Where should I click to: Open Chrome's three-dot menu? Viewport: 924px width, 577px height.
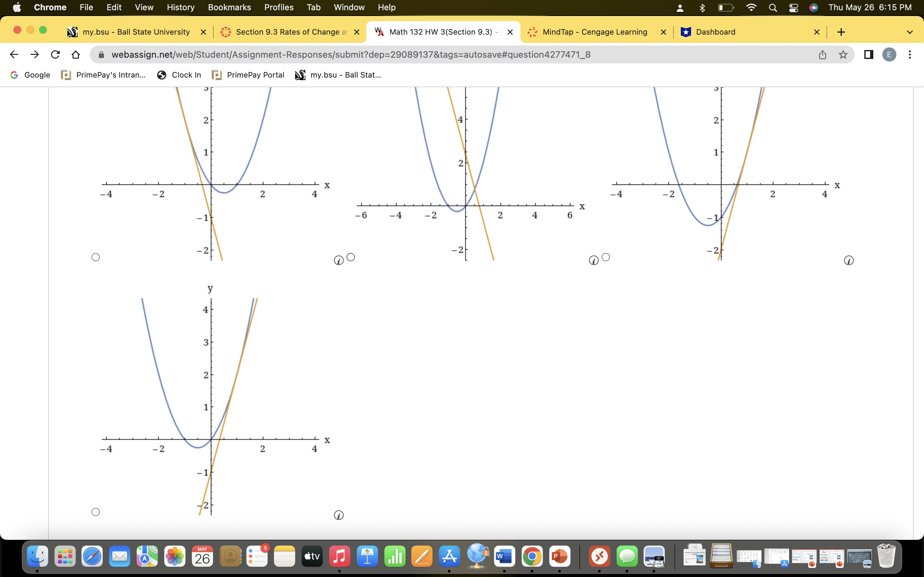coord(911,54)
